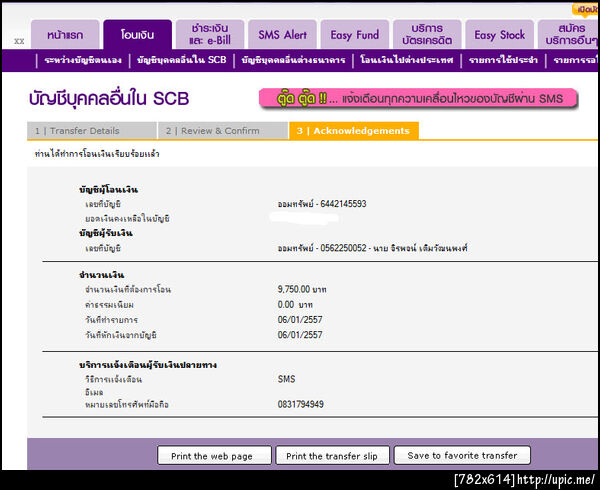Click the วันที่หักเงินจากบัญชี date value
The image size is (600, 490).
coord(300,335)
